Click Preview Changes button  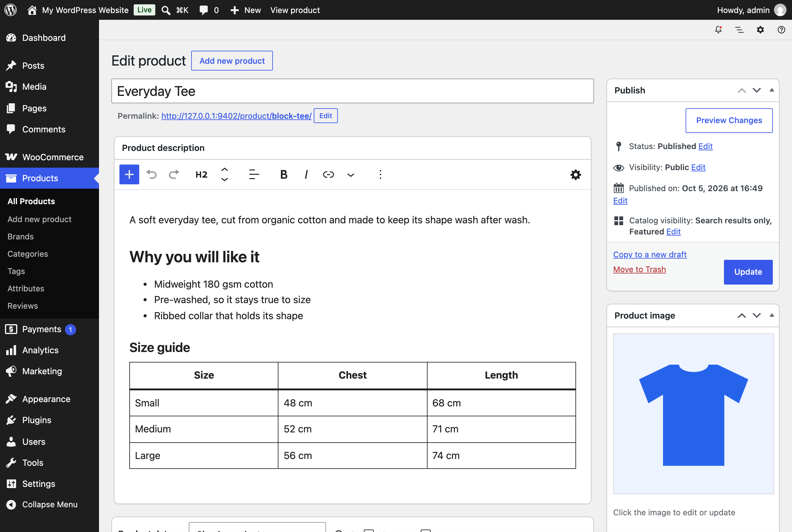tap(729, 120)
